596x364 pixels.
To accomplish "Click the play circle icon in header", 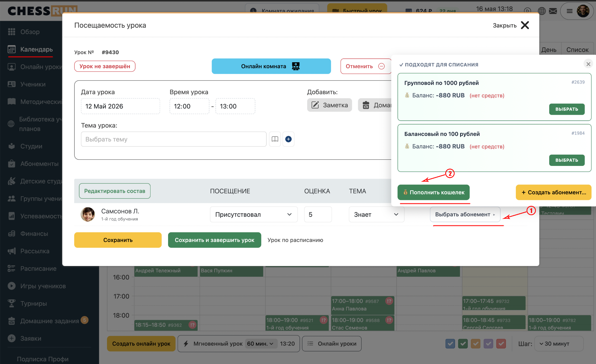I will click(527, 11).
